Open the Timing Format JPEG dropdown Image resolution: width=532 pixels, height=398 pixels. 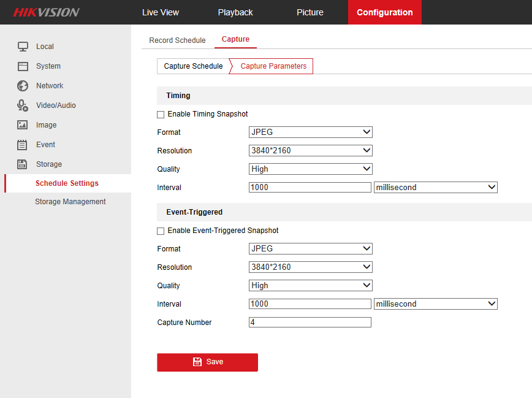(x=311, y=132)
